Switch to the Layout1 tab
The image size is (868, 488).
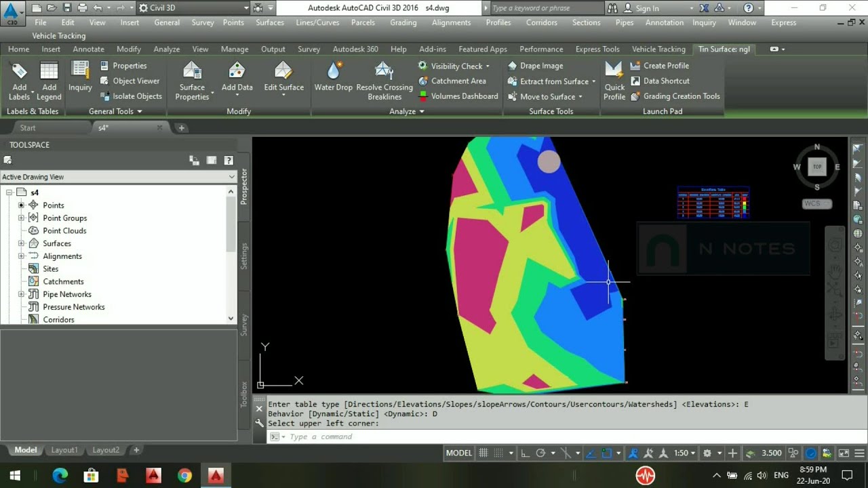(64, 450)
